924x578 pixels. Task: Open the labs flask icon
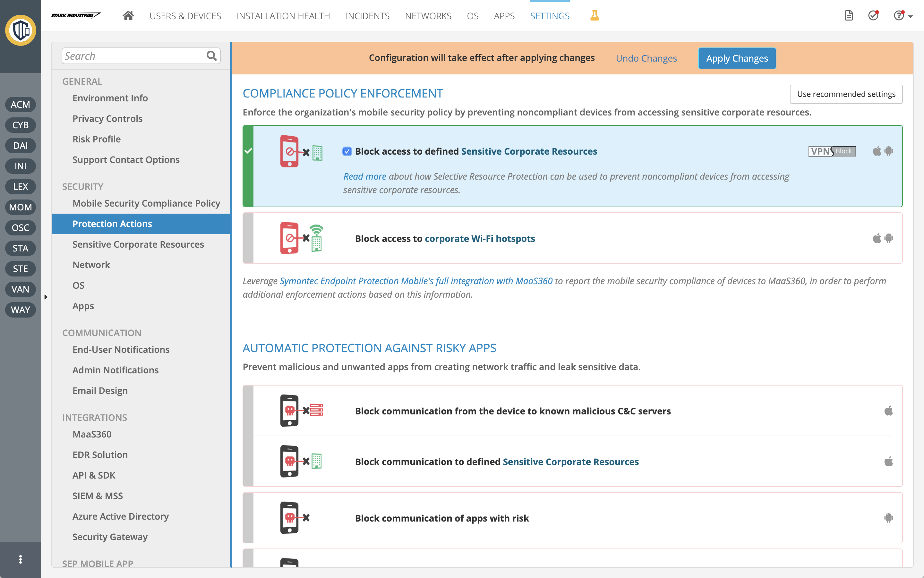pos(595,16)
